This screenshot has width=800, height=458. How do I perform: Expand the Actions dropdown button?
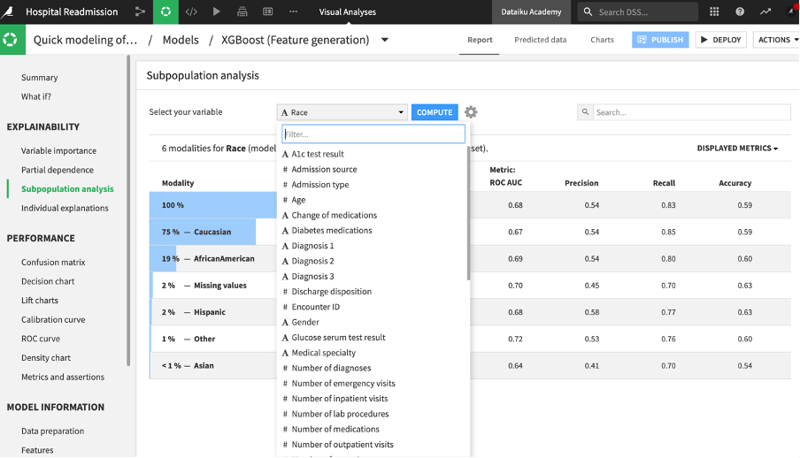(777, 40)
